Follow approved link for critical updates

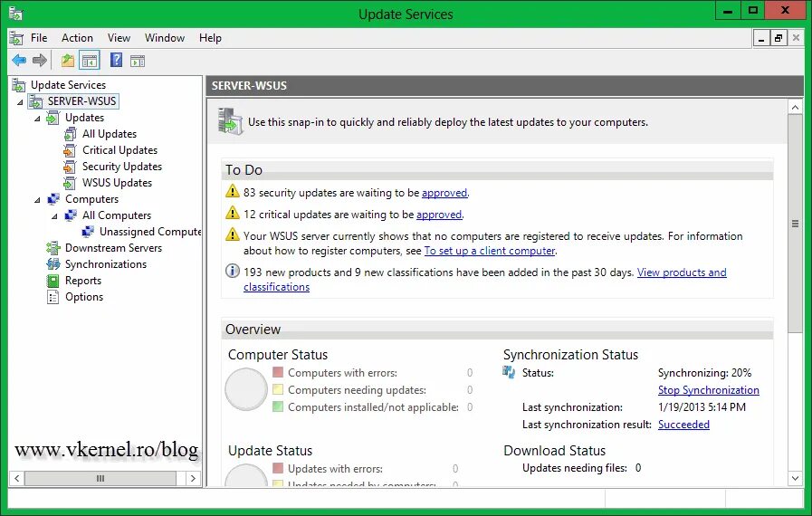coord(439,215)
